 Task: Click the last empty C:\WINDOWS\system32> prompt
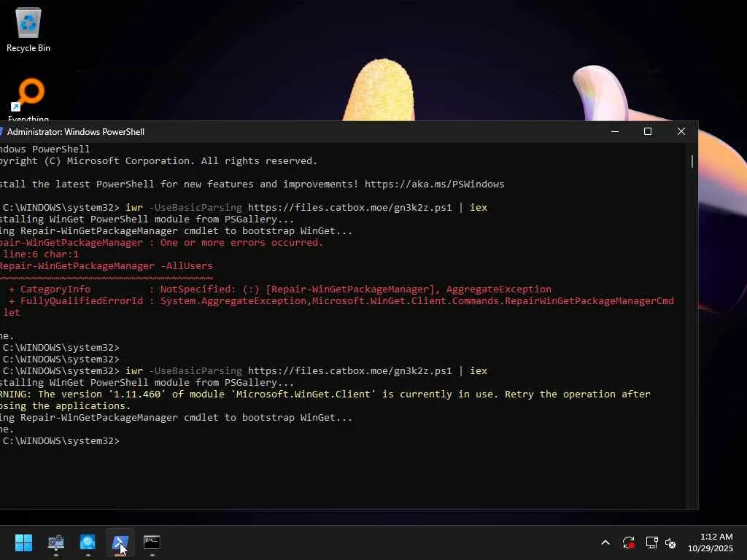coord(61,441)
